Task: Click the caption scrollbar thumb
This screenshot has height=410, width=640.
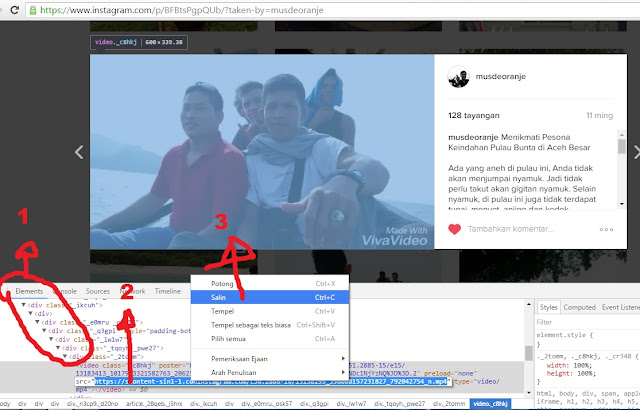Action: pos(621,146)
